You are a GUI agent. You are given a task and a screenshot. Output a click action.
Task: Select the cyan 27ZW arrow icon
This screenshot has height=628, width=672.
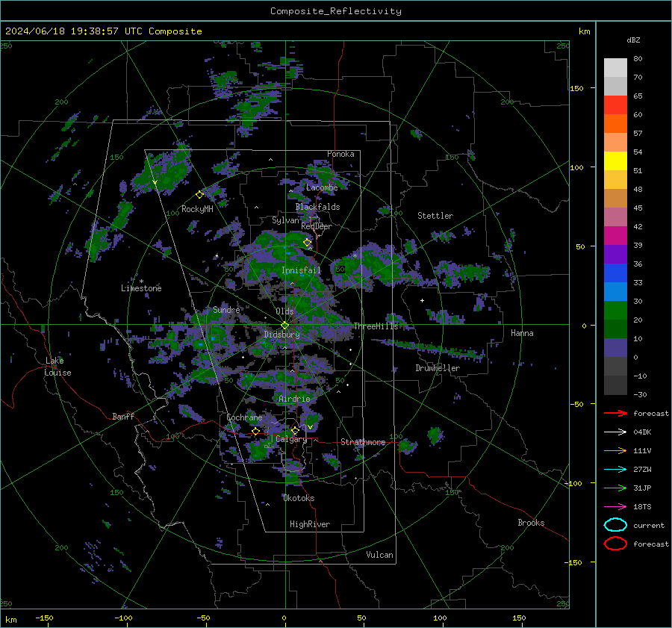(615, 470)
